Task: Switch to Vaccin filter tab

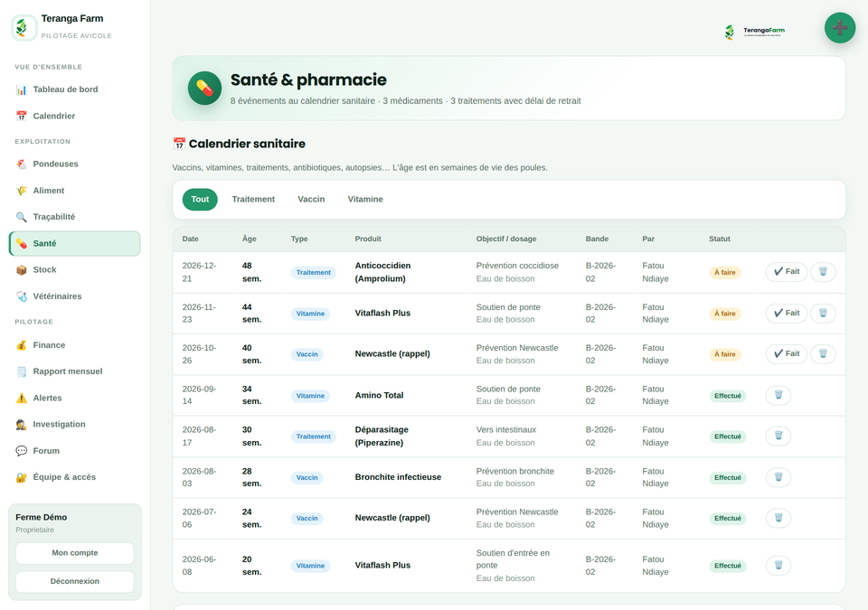Action: click(311, 200)
